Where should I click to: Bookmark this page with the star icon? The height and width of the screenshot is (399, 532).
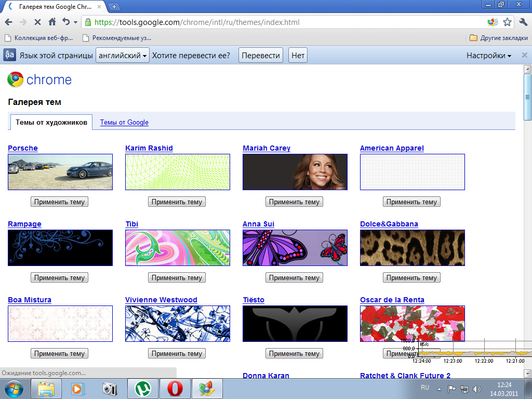click(x=507, y=22)
